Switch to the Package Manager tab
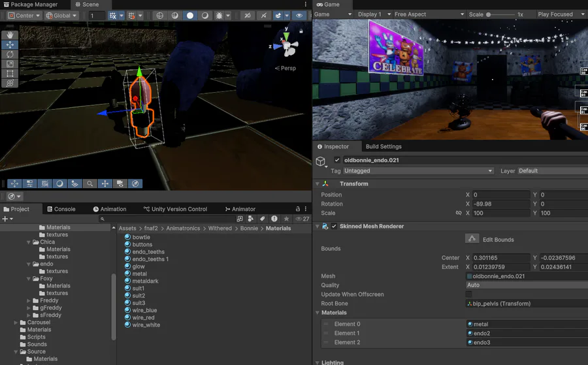Image resolution: width=588 pixels, height=365 pixels. coord(30,5)
